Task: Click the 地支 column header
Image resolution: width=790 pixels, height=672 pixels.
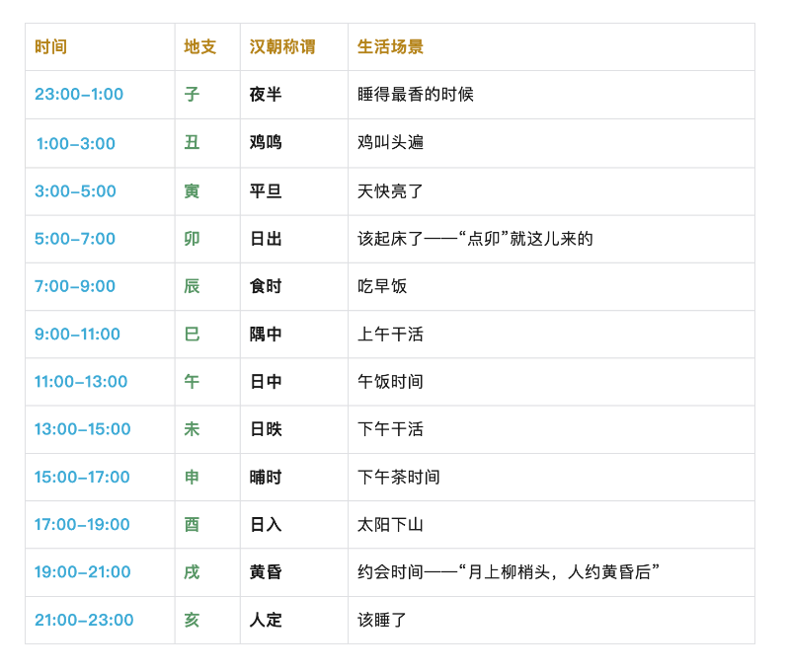Action: pyautogui.click(x=199, y=47)
